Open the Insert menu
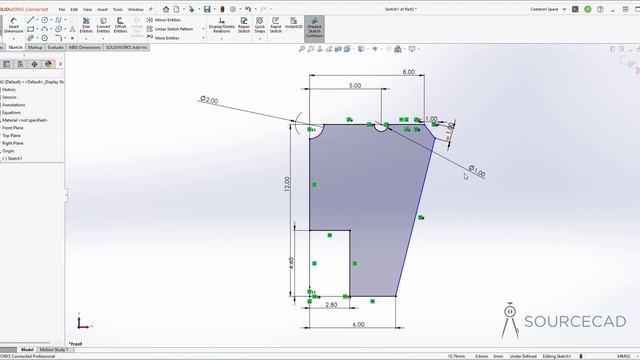 pyautogui.click(x=102, y=9)
